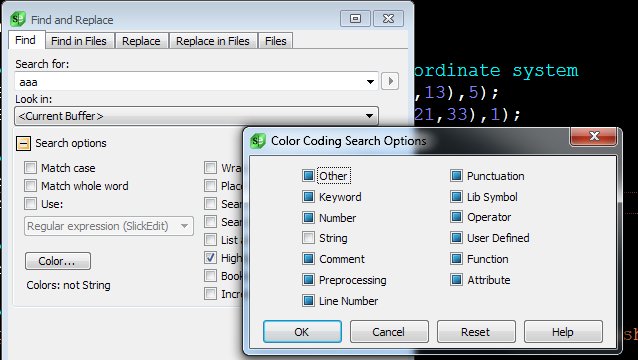This screenshot has width=638, height=360.
Task: Close the Find and Replace window
Action: tap(388, 19)
